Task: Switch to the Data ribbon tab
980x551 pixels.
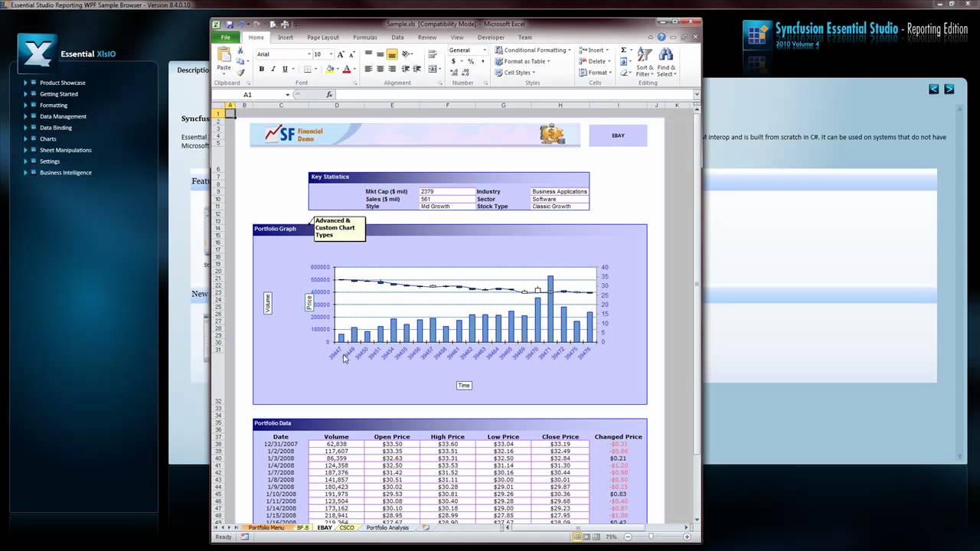Action: (x=397, y=37)
